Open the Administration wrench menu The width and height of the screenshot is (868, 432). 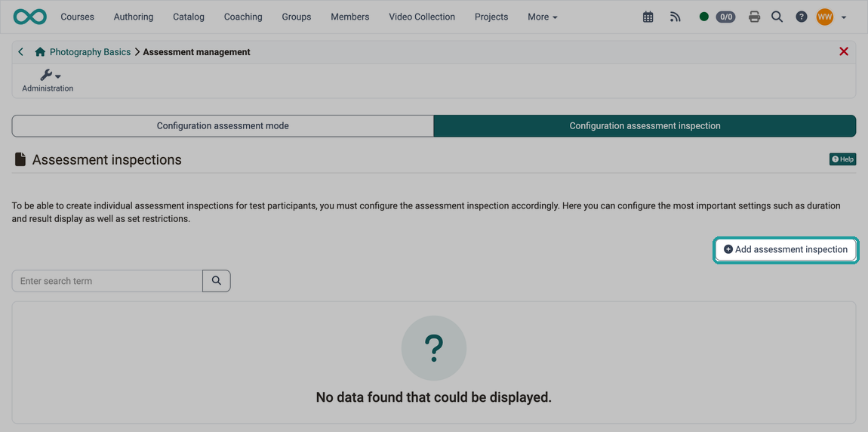pyautogui.click(x=48, y=80)
